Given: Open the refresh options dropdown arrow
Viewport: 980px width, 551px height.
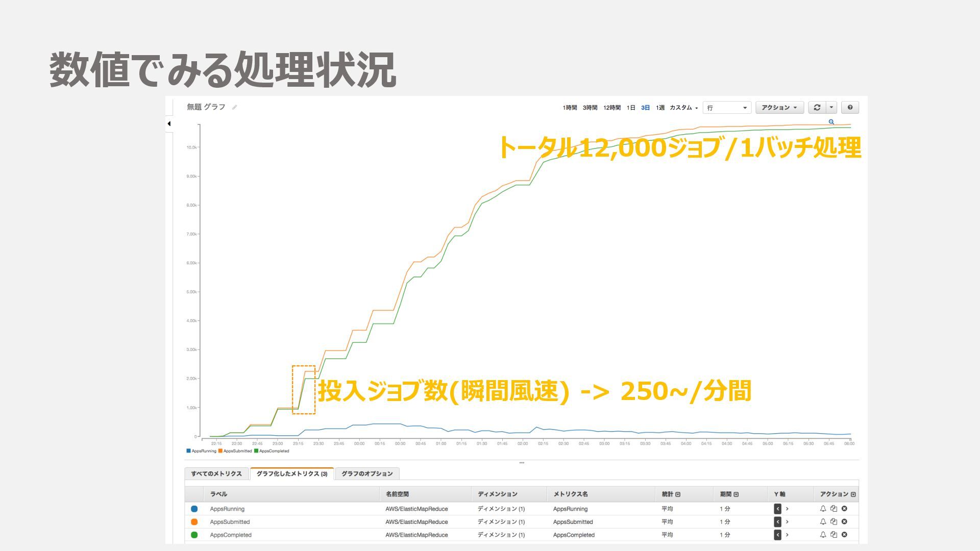Looking at the screenshot, I should [831, 107].
